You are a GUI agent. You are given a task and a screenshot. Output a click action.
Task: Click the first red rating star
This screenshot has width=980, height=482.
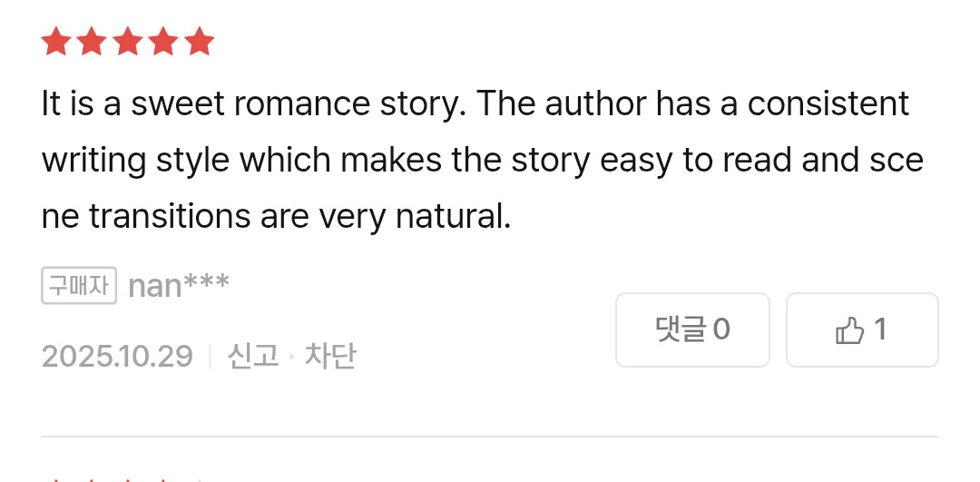(x=55, y=42)
